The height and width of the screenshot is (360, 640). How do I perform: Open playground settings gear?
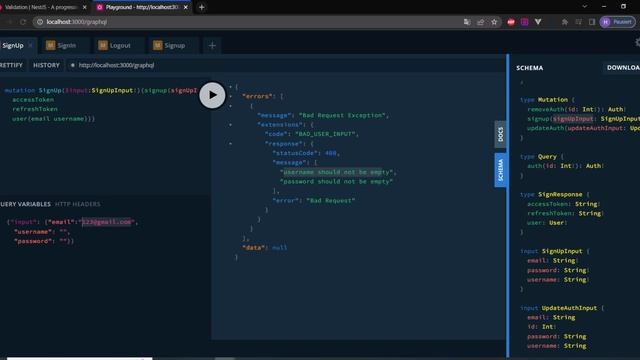tap(638, 42)
